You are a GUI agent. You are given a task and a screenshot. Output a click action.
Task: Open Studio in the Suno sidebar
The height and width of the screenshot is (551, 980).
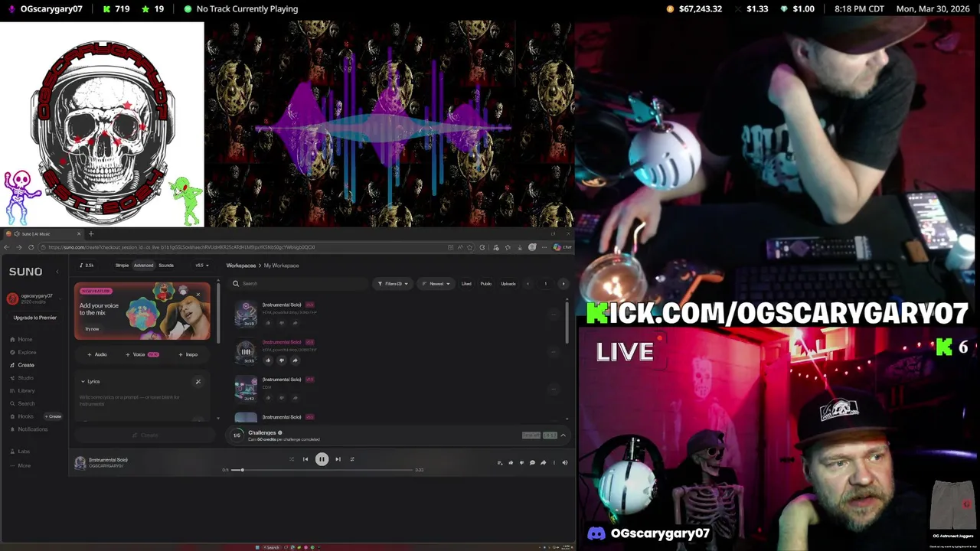pyautogui.click(x=21, y=378)
